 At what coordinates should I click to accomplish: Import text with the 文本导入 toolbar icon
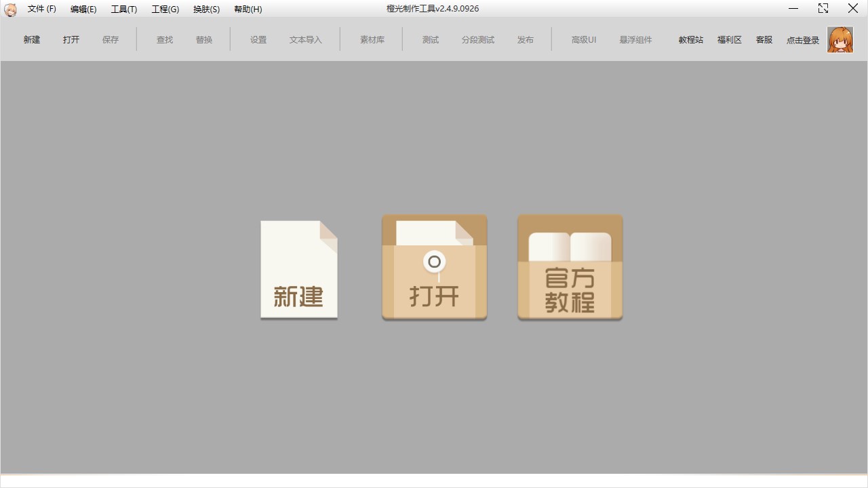click(x=305, y=39)
